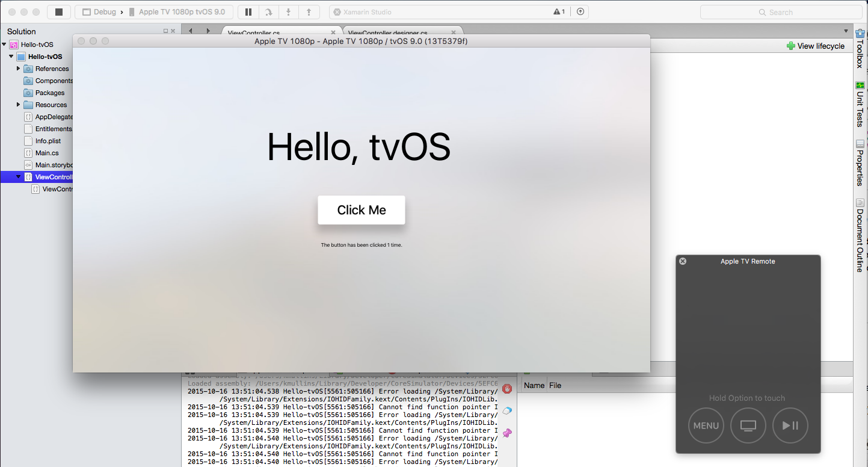Screen dimensions: 868x467
Task: Click the Hello-tvOS project icon
Action: pos(21,57)
